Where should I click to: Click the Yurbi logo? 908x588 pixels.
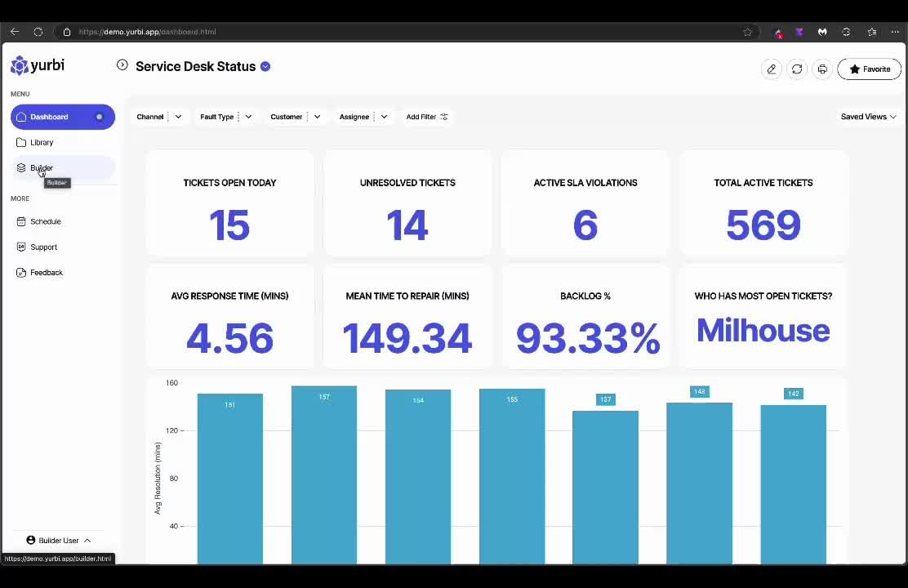[x=38, y=66]
